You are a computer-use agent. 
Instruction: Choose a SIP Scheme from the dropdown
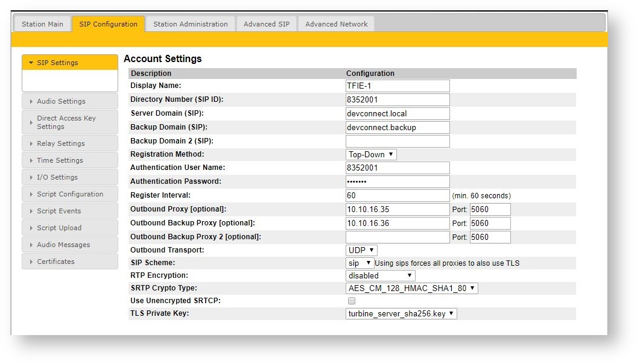[x=360, y=263]
